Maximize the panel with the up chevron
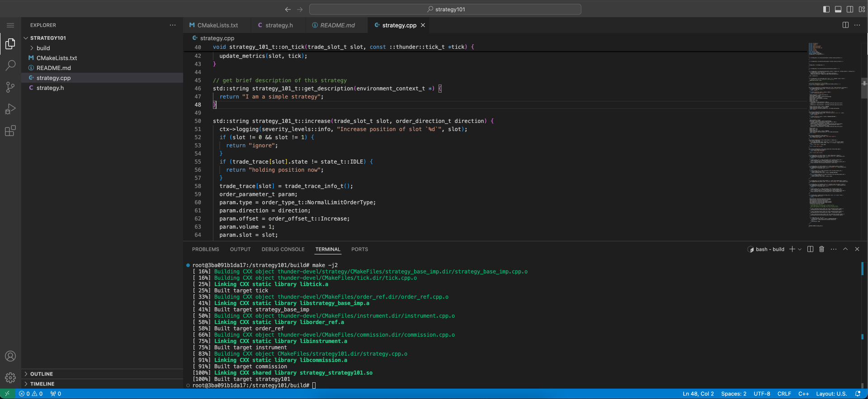The image size is (868, 399). tap(845, 249)
